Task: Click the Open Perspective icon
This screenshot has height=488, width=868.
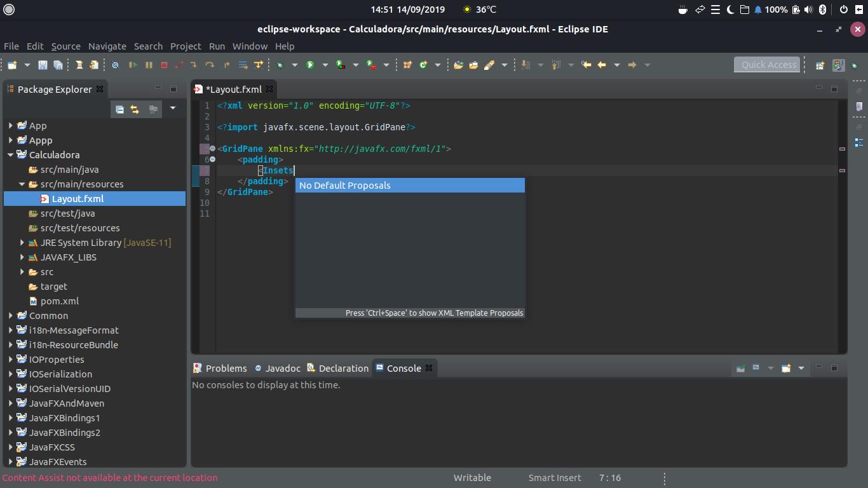Action: coord(820,65)
